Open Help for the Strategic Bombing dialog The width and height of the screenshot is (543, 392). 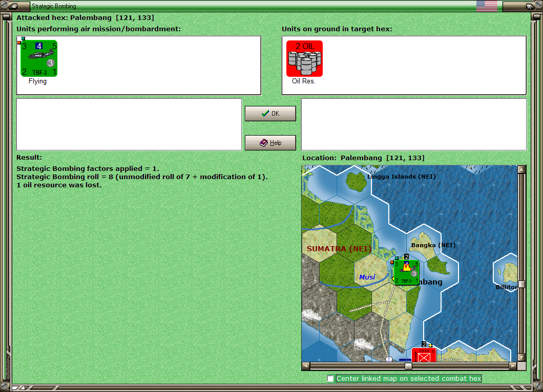(270, 143)
